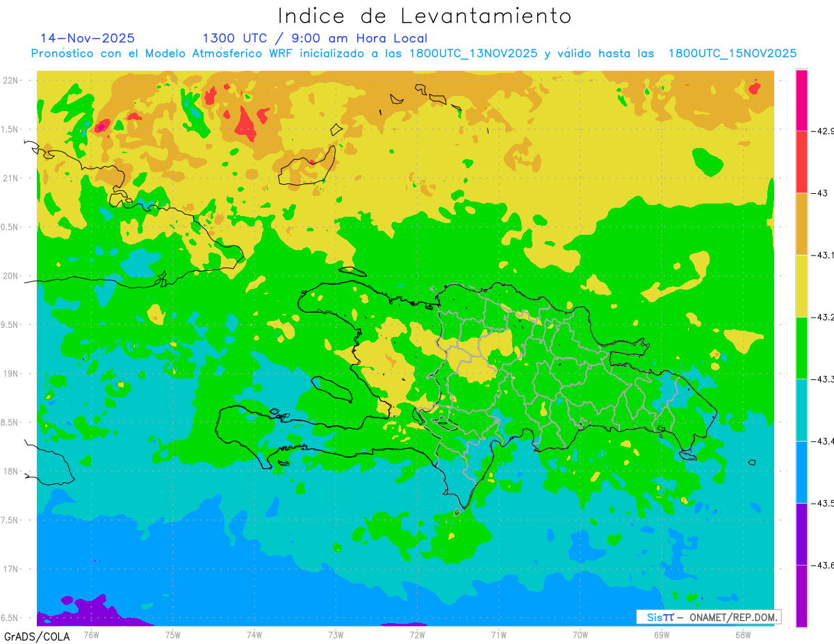Click the "76W" longitude label
This screenshot has height=644, width=834.
pos(91,634)
